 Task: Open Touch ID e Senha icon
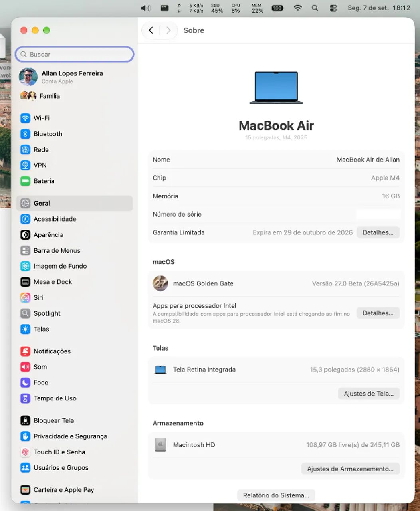click(25, 452)
